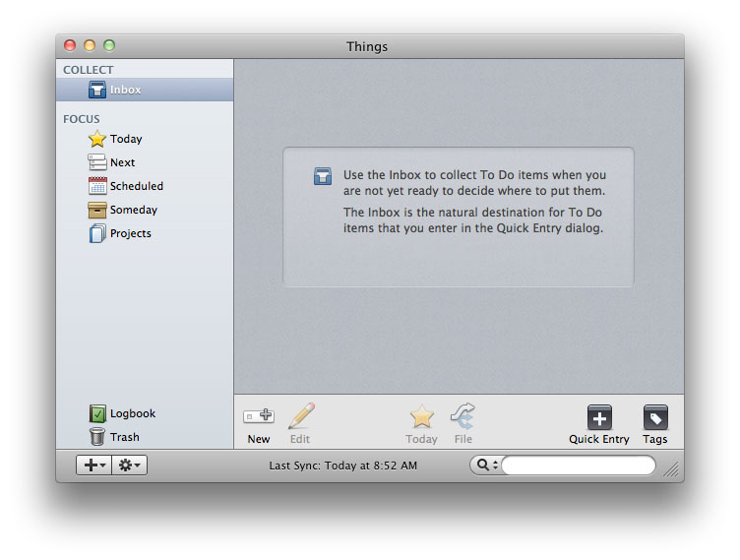
Task: Click the Last Sync status text
Action: 343,466
